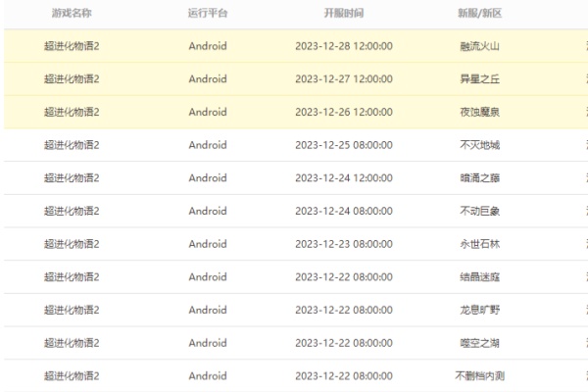Click the 运行平台 column header
This screenshot has width=588, height=392.
click(208, 13)
